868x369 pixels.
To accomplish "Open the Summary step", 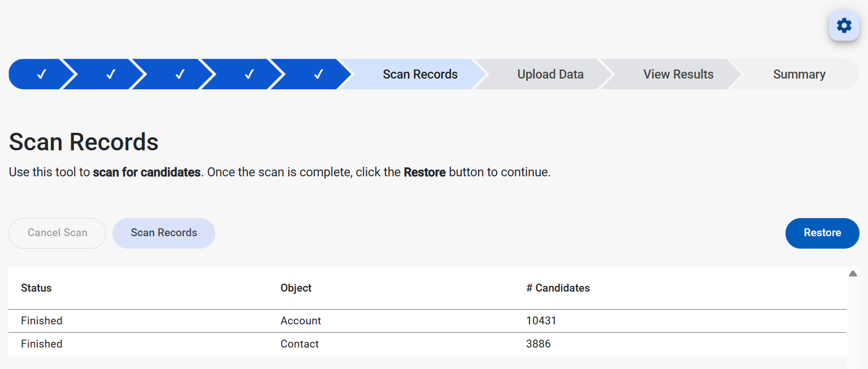I will [799, 74].
